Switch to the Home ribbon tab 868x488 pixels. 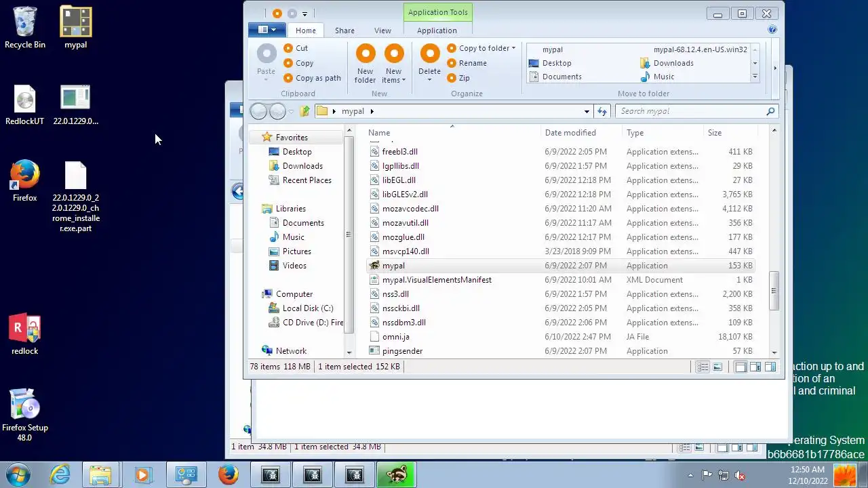[305, 30]
